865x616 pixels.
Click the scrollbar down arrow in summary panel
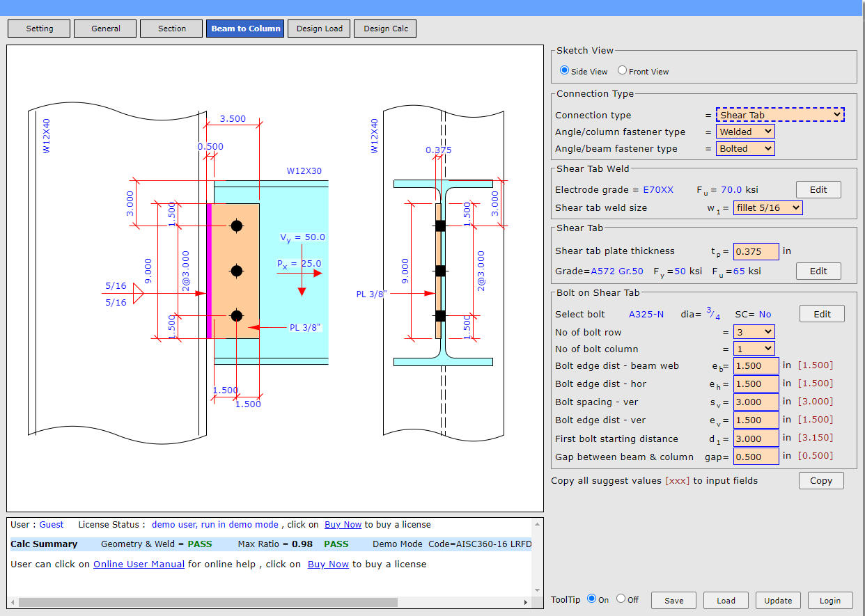pyautogui.click(x=536, y=589)
